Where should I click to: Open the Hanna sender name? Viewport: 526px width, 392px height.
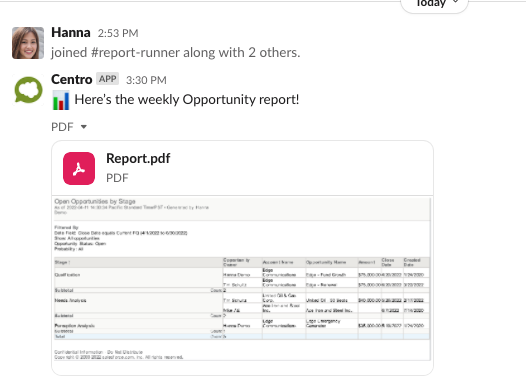pos(71,33)
